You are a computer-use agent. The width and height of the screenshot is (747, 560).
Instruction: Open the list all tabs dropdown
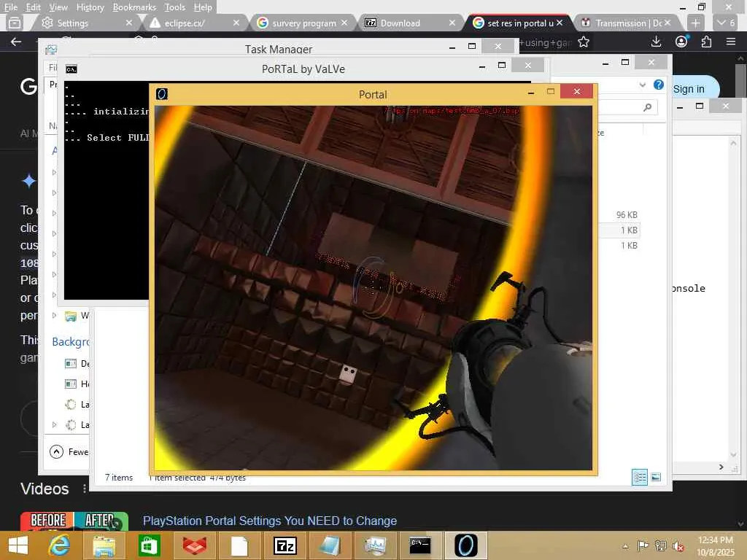[x=726, y=23]
